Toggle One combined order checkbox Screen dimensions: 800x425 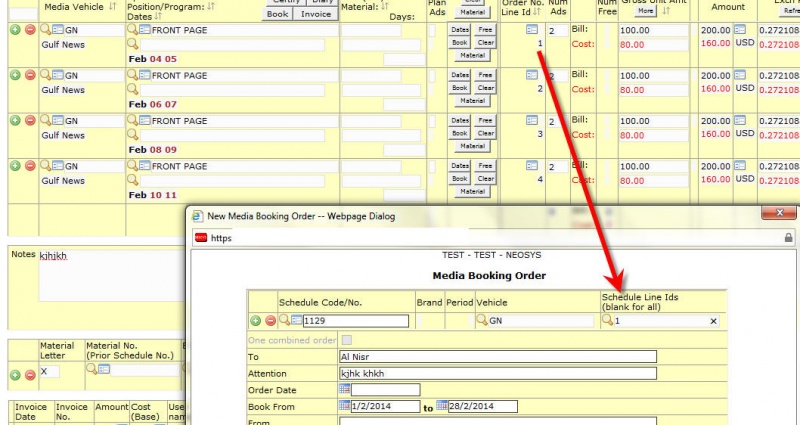[x=346, y=340]
